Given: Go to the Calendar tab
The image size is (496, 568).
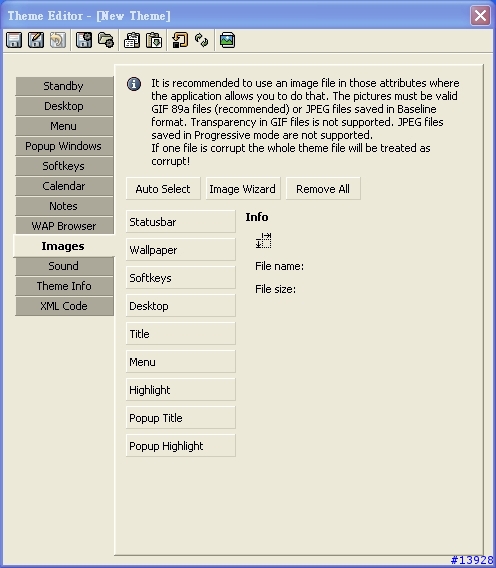Looking at the screenshot, I should [x=64, y=186].
